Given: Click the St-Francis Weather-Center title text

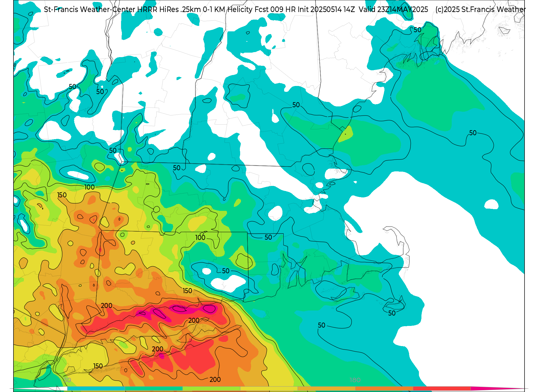Looking at the screenshot, I should click(90, 10).
